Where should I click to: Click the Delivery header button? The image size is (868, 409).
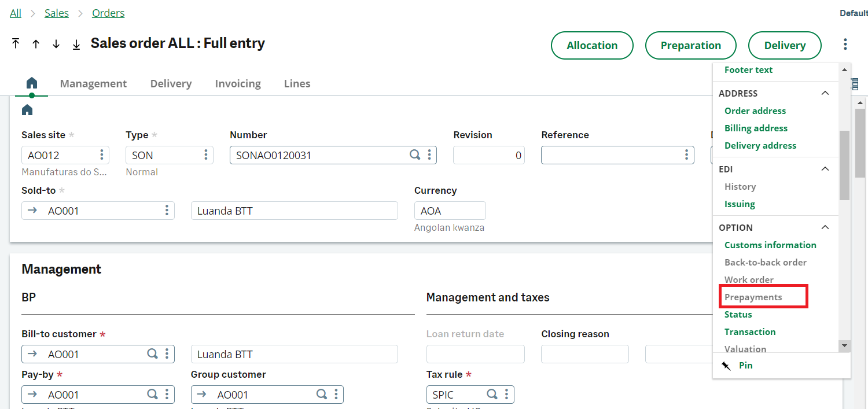click(785, 45)
